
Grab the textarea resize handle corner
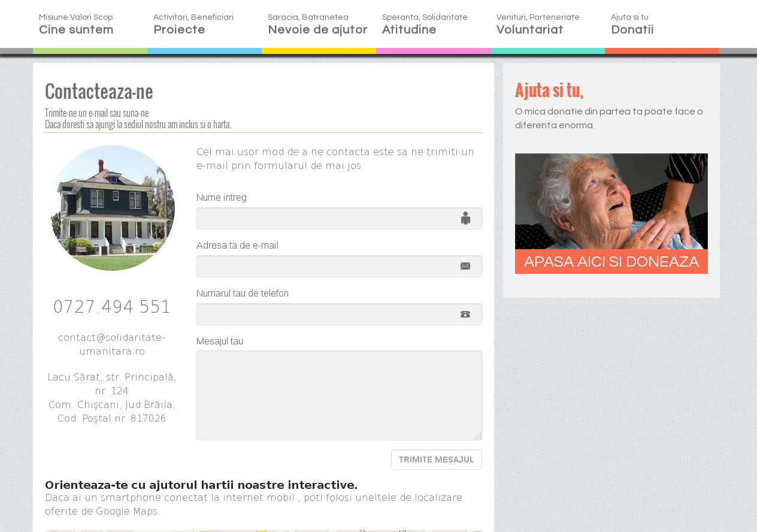click(x=477, y=436)
